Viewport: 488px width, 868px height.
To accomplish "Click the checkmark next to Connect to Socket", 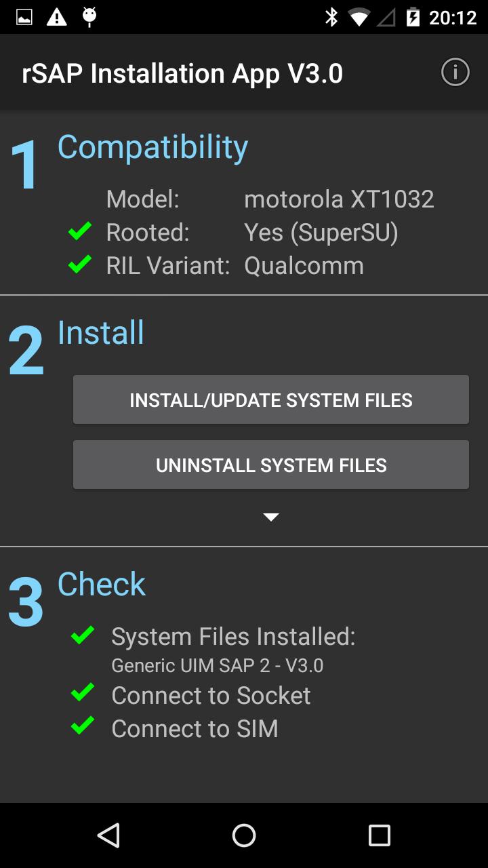I will tap(83, 694).
